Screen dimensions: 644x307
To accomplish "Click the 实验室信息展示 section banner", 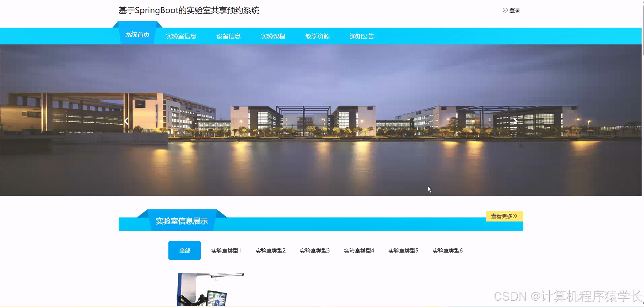I will coord(182,221).
